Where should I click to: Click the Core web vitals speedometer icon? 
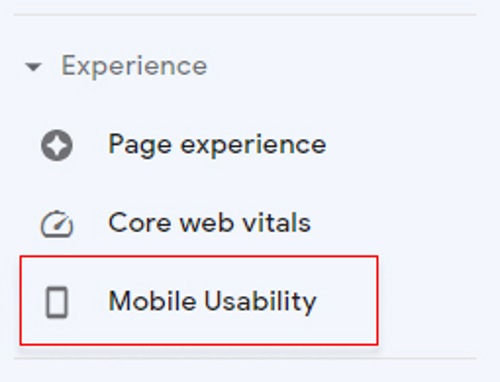click(x=57, y=224)
